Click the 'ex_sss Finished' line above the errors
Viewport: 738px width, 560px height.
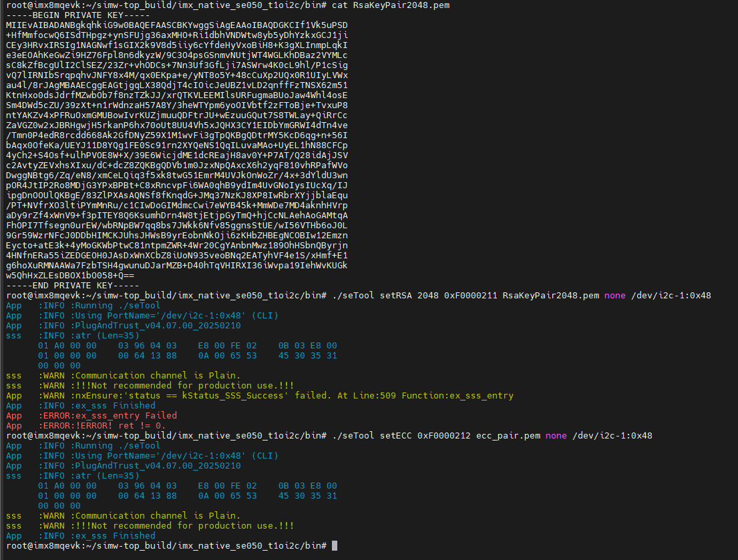81,405
